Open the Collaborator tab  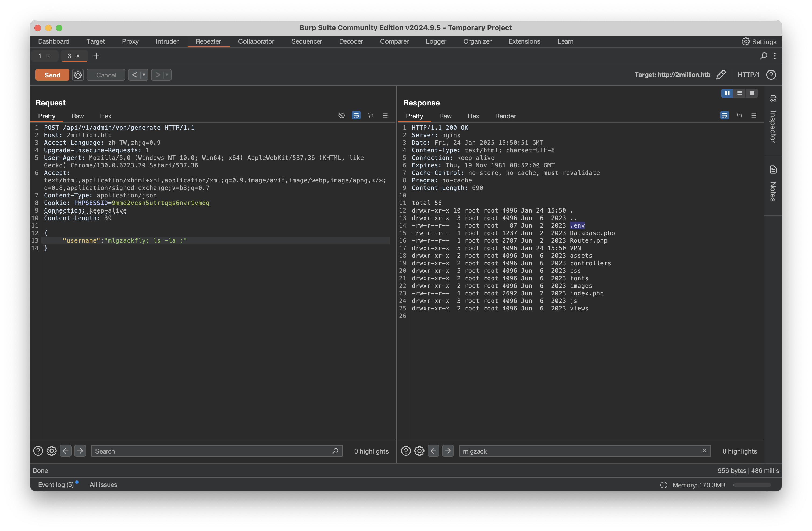256,41
